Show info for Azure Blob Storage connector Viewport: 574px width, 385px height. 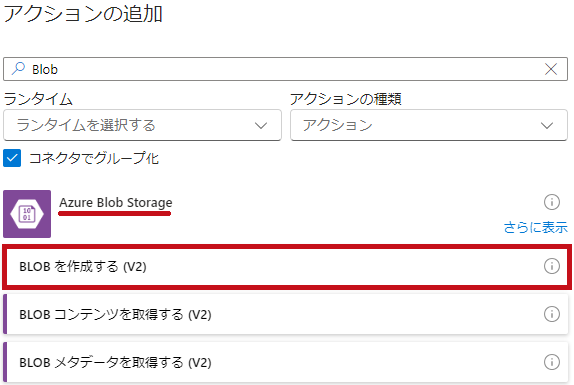tap(552, 202)
